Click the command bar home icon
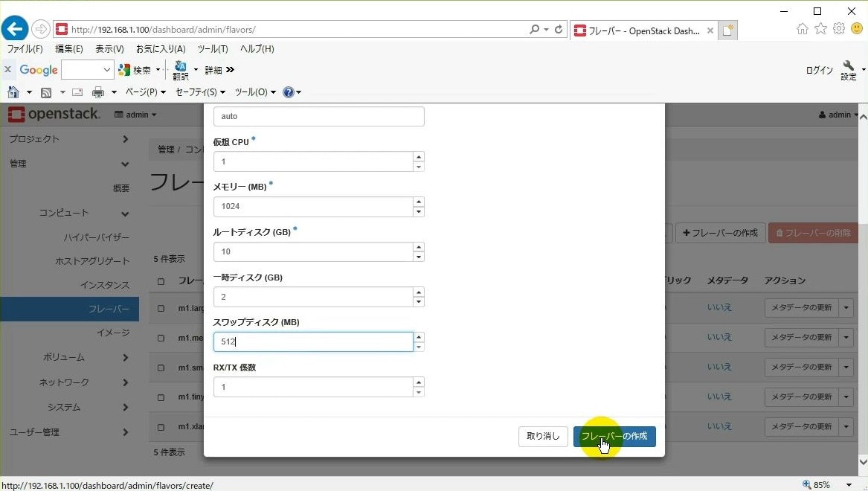Image resolution: width=868 pixels, height=491 pixels. click(14, 92)
